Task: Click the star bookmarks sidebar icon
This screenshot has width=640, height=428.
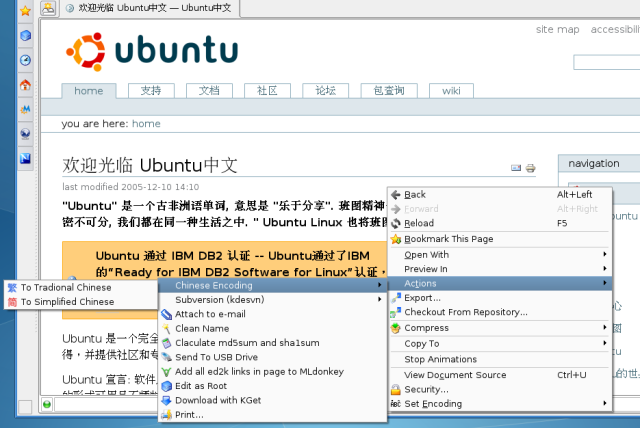Action: [25, 11]
